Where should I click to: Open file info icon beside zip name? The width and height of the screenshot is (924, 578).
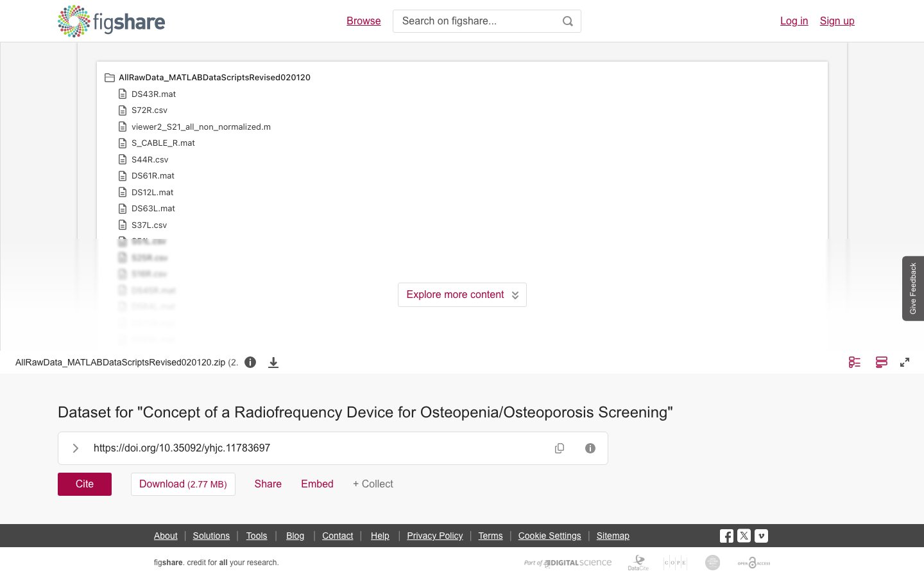[x=250, y=362]
